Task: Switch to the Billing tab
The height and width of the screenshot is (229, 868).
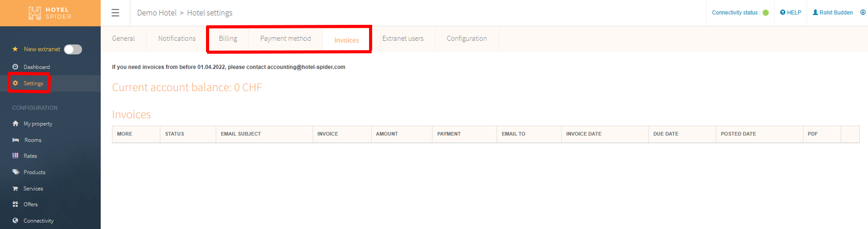Action: 228,38
